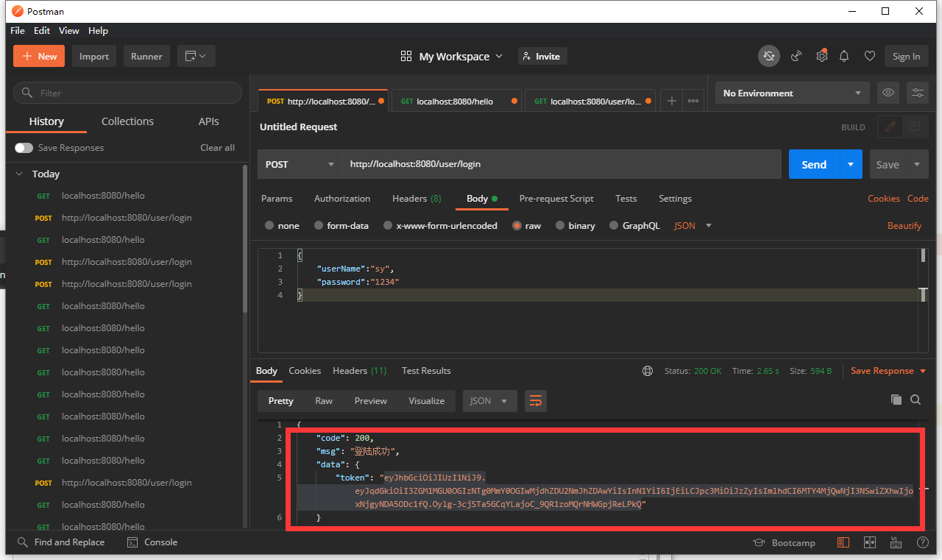Click the Invite button

coord(542,56)
